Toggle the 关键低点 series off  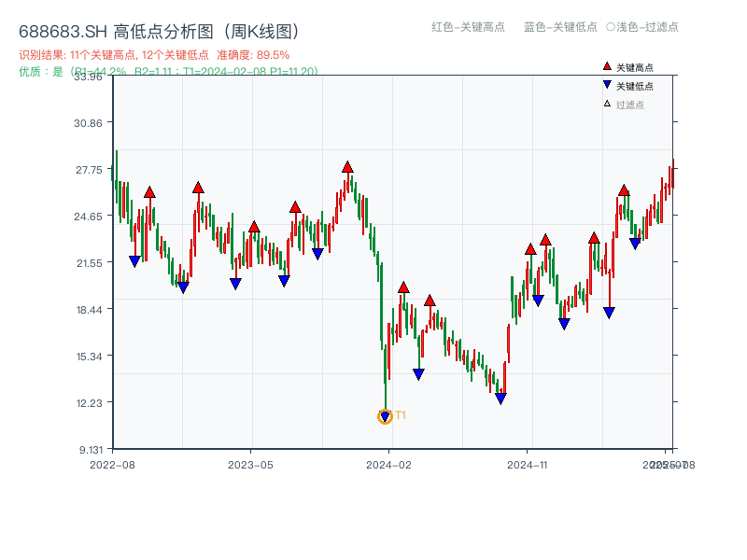point(633,83)
